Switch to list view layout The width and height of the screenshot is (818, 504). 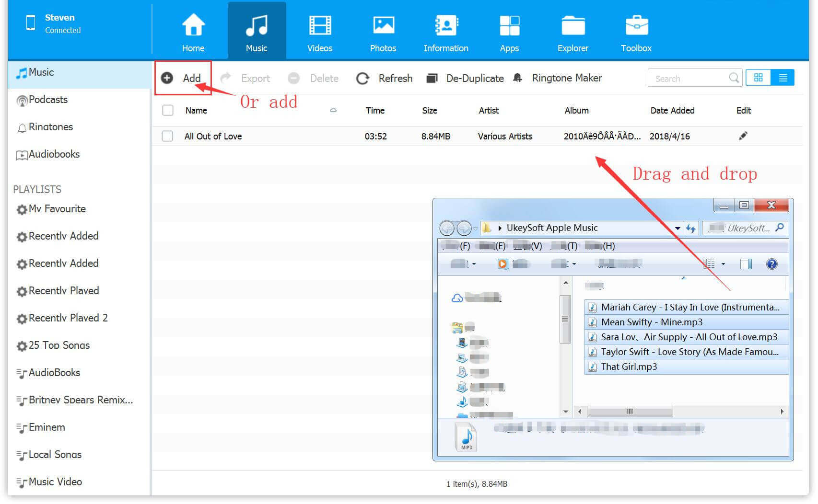783,78
